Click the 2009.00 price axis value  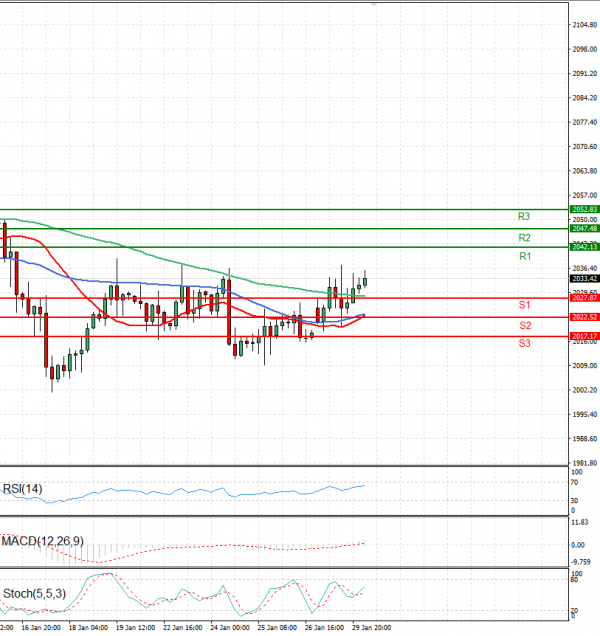pyautogui.click(x=585, y=366)
